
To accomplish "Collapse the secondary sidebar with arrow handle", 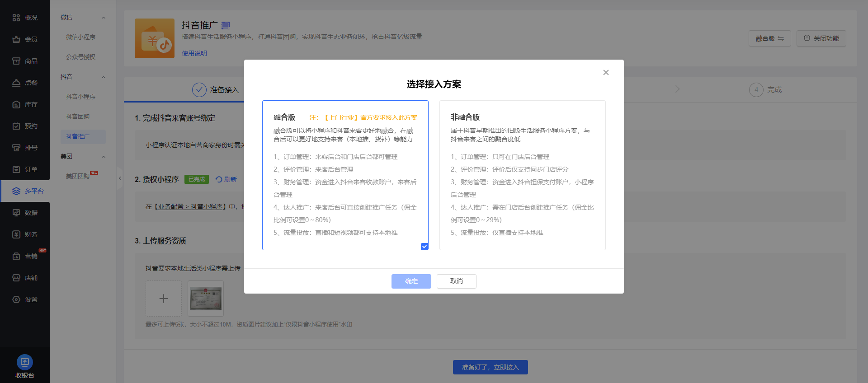I will pyautogui.click(x=119, y=178).
